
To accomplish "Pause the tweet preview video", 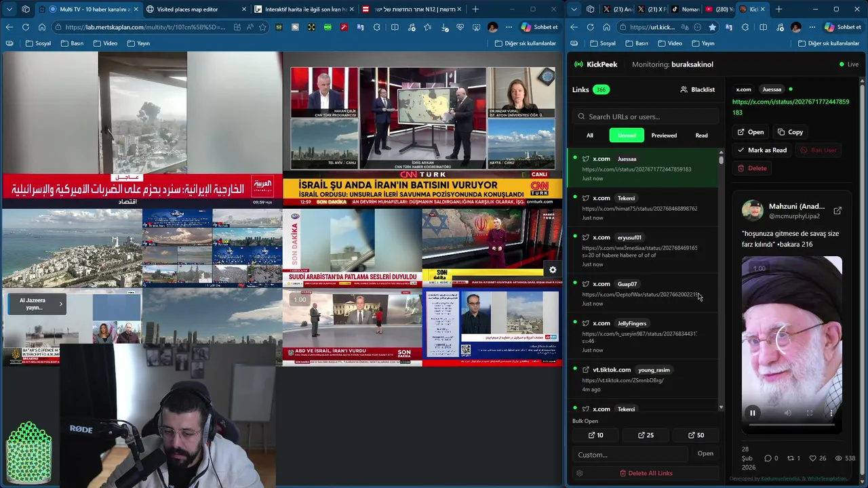I will (x=752, y=413).
